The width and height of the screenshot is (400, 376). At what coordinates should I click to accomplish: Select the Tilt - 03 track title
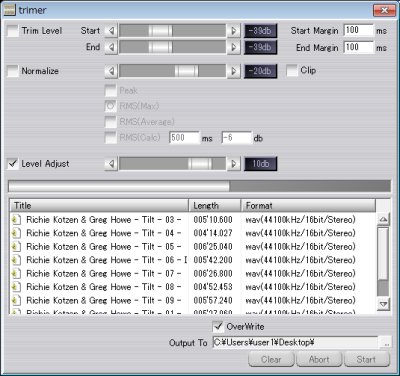(104, 220)
